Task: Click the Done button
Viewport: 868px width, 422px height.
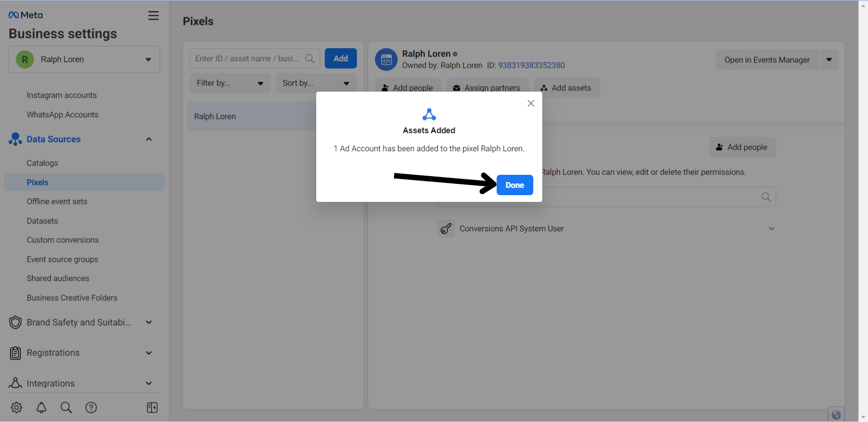Action: [515, 185]
